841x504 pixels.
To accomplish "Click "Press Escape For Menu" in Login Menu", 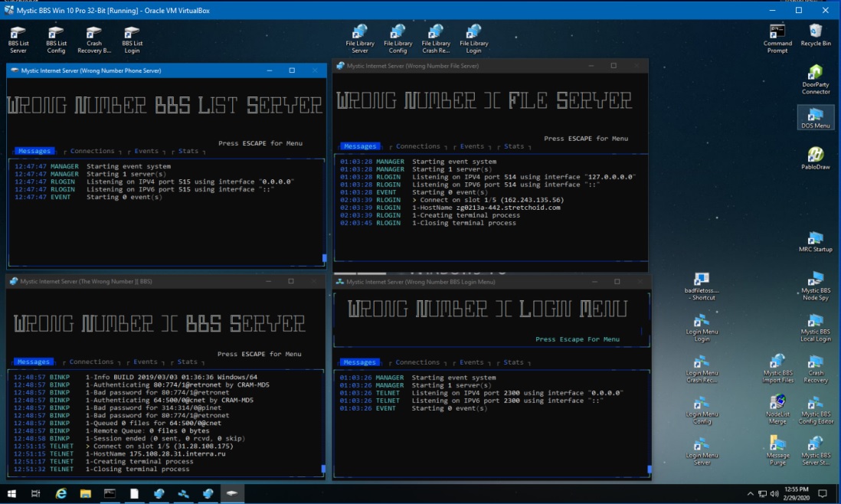I will point(577,339).
